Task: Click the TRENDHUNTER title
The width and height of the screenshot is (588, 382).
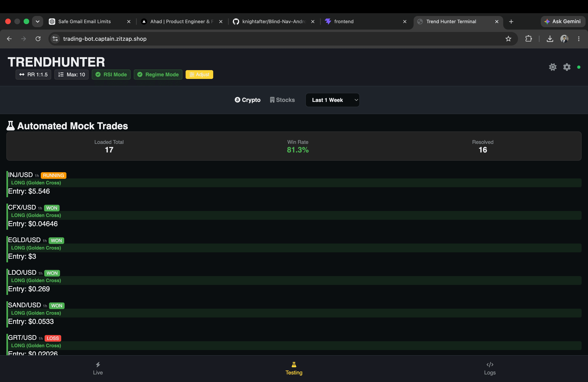Action: (56, 62)
